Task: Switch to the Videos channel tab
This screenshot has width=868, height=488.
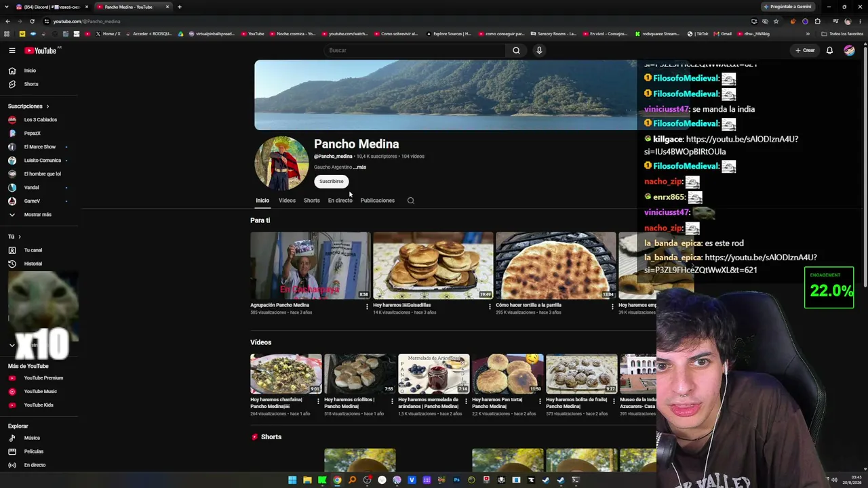Action: (x=287, y=201)
